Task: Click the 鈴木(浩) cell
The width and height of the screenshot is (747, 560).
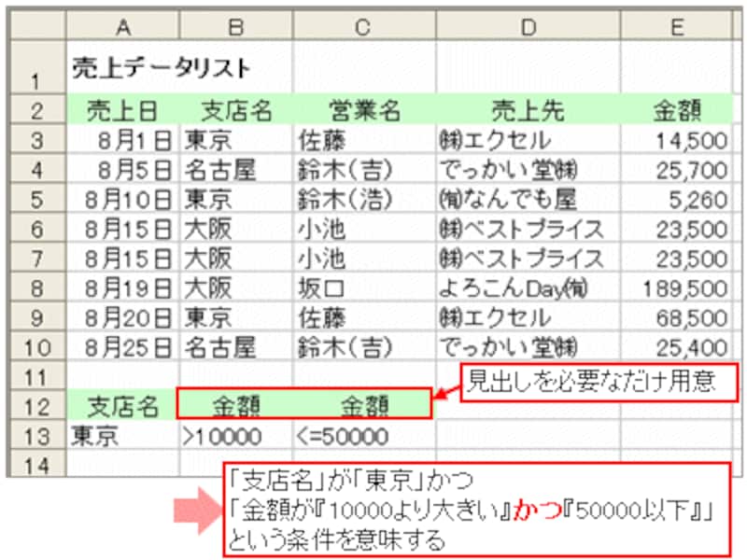Action: (x=364, y=199)
